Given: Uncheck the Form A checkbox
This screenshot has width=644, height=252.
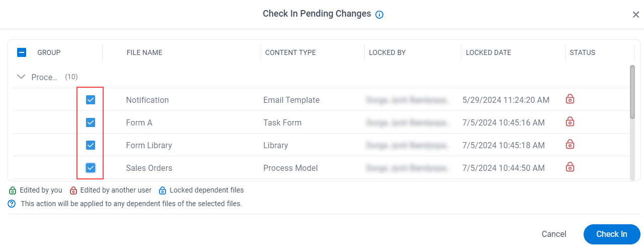Looking at the screenshot, I should pyautogui.click(x=91, y=122).
